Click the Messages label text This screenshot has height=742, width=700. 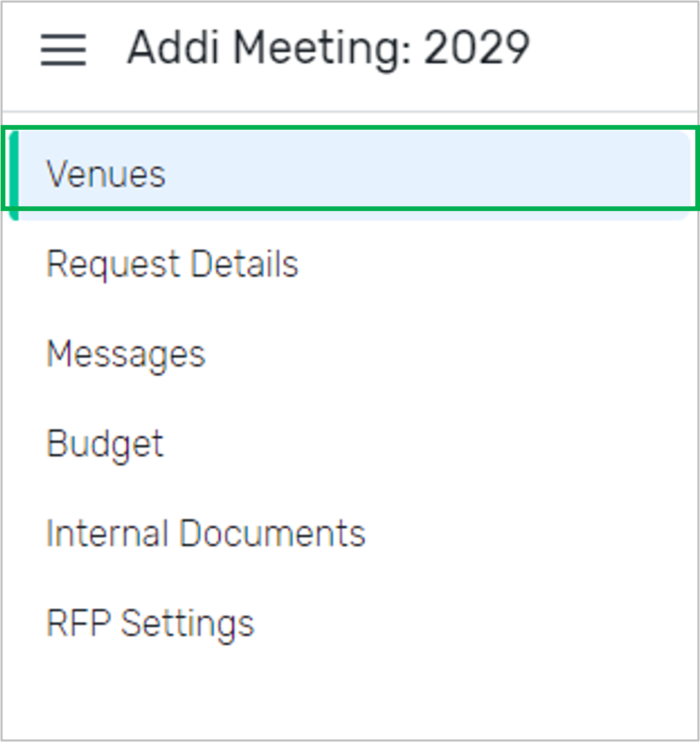pyautogui.click(x=126, y=354)
